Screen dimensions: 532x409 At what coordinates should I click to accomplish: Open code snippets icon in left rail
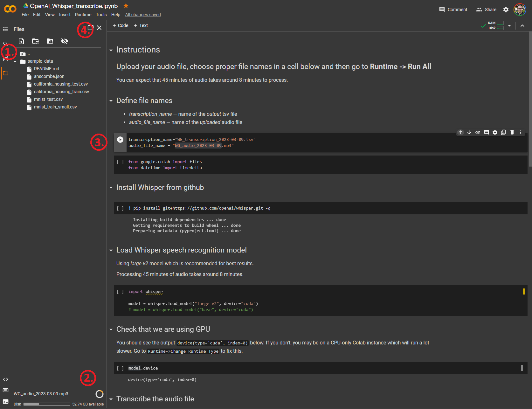coord(5,379)
